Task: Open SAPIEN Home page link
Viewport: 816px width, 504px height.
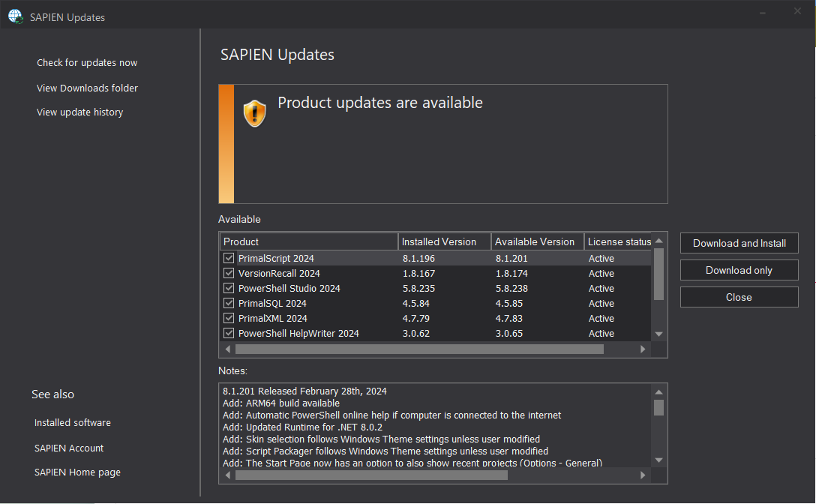Action: click(x=77, y=472)
